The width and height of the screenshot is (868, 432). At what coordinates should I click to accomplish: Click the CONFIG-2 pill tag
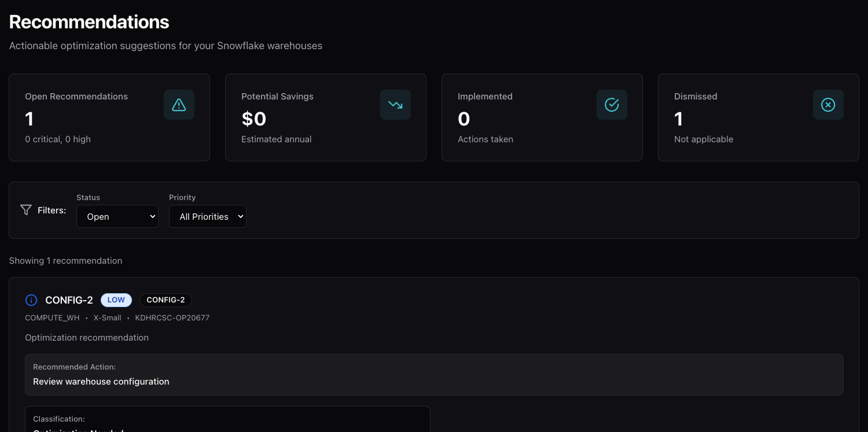pos(165,300)
